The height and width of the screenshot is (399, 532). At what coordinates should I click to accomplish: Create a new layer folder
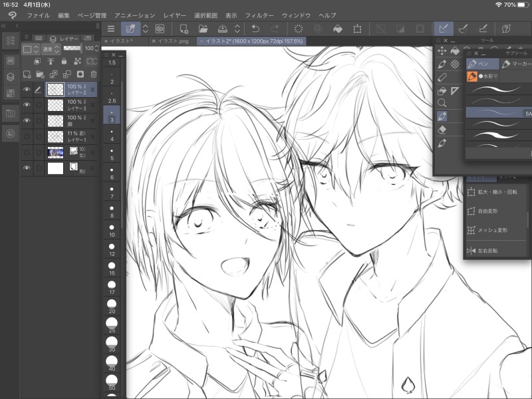tap(40, 74)
